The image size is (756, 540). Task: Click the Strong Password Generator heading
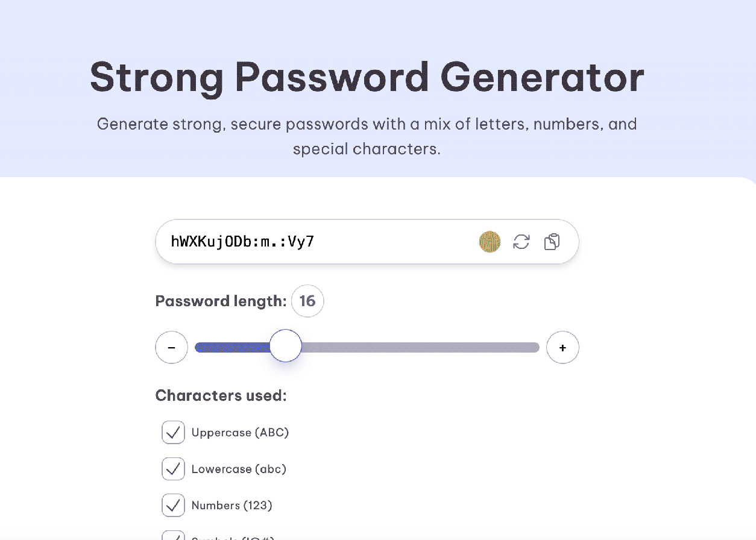(367, 77)
